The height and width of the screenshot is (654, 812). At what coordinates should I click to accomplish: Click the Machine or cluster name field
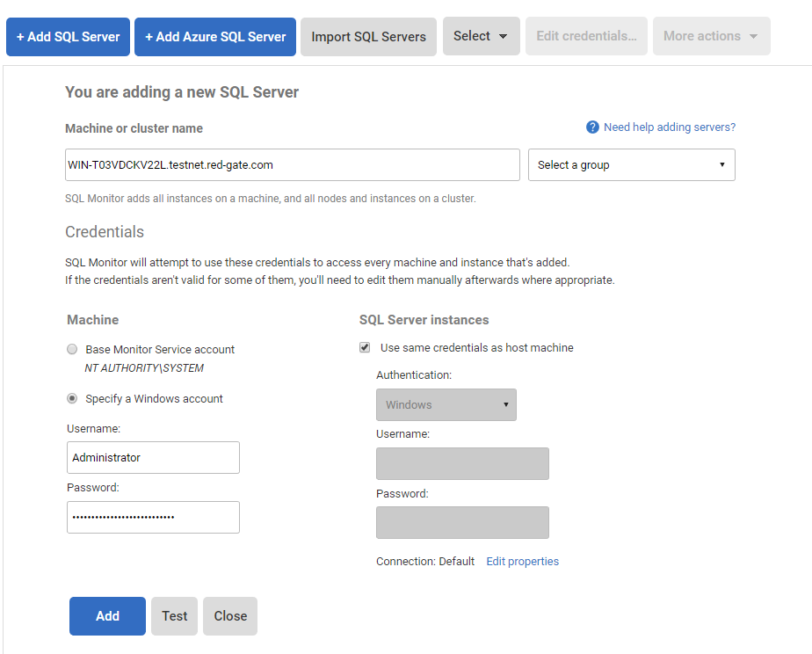293,164
